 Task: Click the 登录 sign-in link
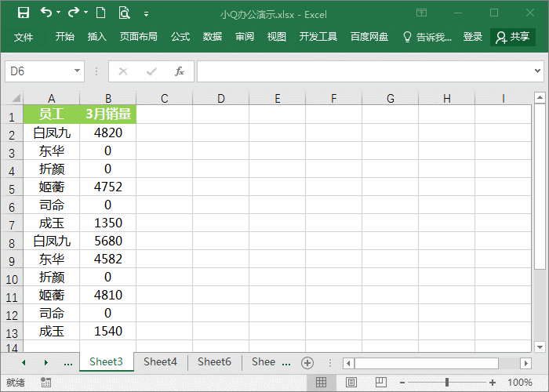[473, 36]
